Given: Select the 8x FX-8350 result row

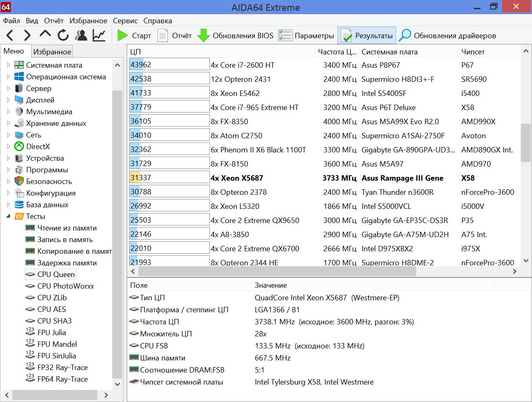Looking at the screenshot, I should [x=324, y=121].
